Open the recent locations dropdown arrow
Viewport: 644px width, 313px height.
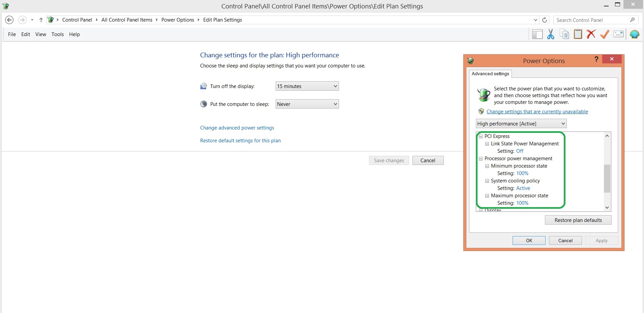tap(32, 20)
